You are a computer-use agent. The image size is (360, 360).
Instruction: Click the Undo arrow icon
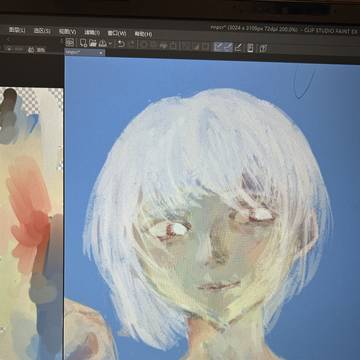point(121,44)
